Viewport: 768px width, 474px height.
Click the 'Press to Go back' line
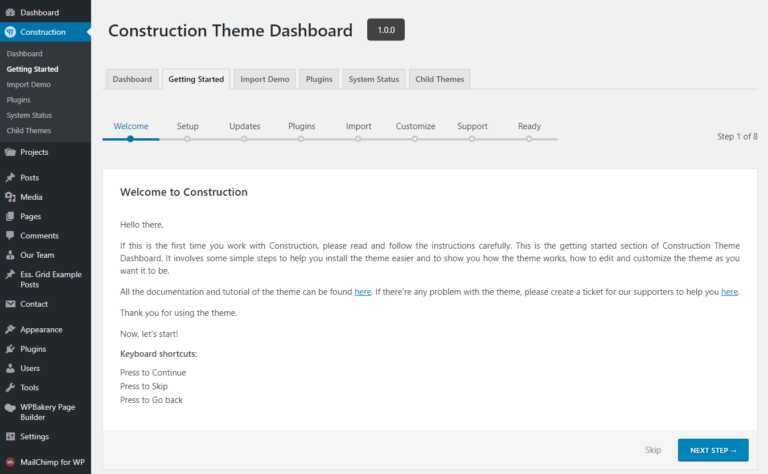[x=151, y=400]
